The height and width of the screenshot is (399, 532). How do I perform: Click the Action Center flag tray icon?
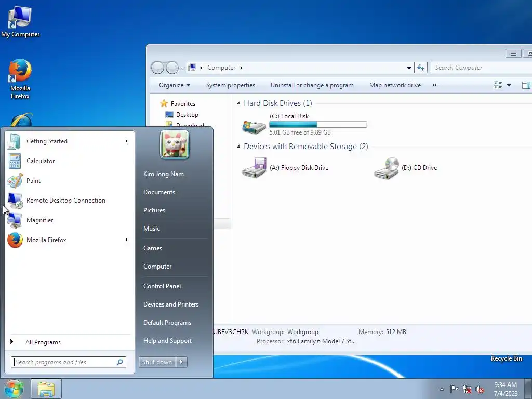click(x=454, y=389)
